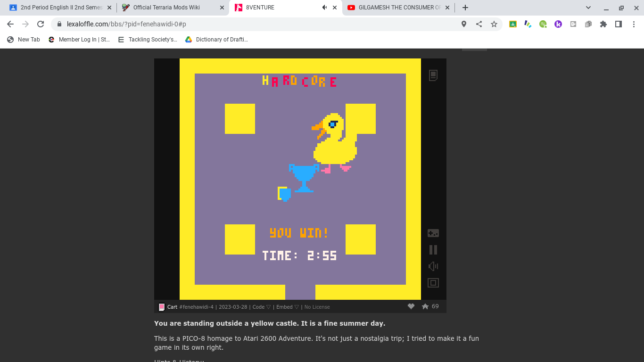
Task: Expand the Code dropdown
Action: click(262, 307)
